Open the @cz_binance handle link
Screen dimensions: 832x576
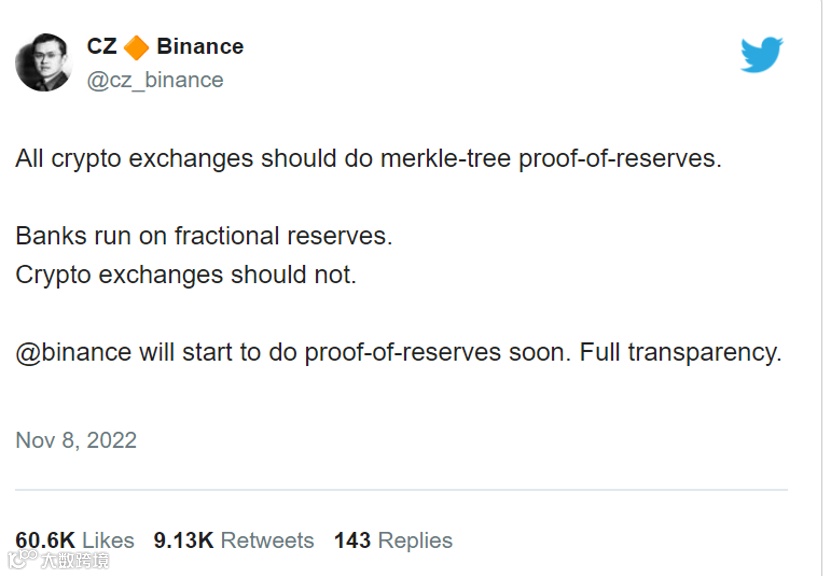(x=155, y=80)
